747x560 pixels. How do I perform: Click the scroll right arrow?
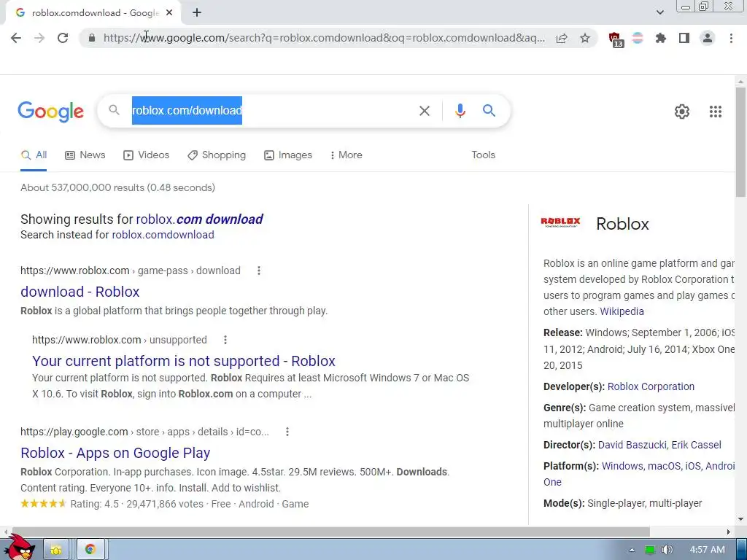(x=729, y=532)
